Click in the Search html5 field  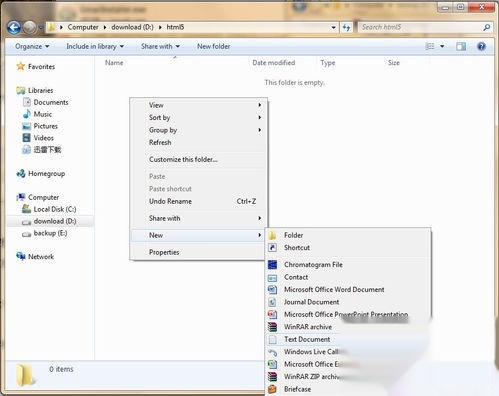tap(421, 27)
